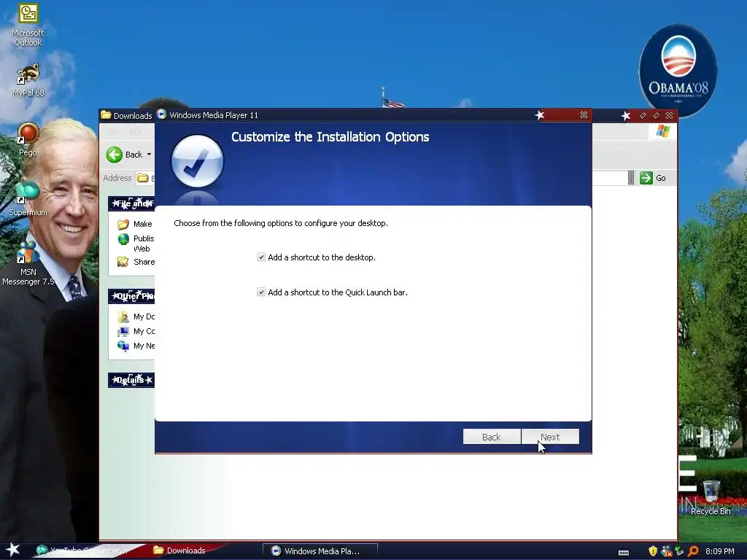Close the Windows Media Player 11 installer

584,114
